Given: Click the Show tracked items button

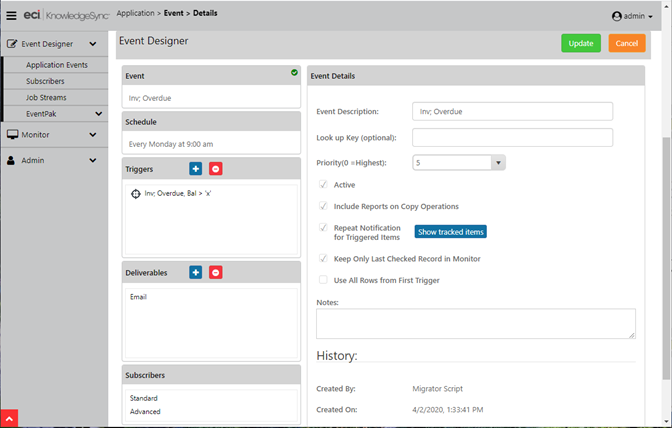Looking at the screenshot, I should [x=450, y=232].
